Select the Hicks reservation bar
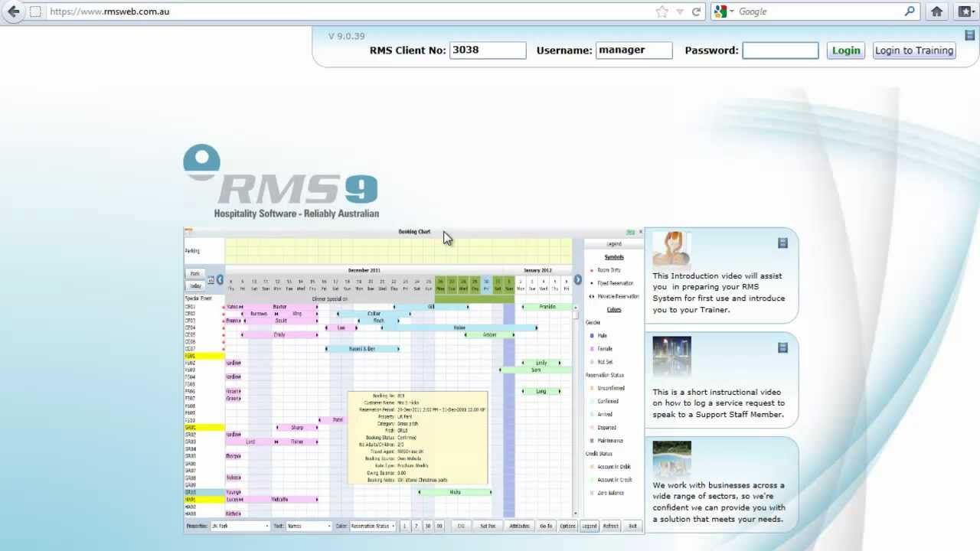This screenshot has width=980, height=551. click(455, 492)
